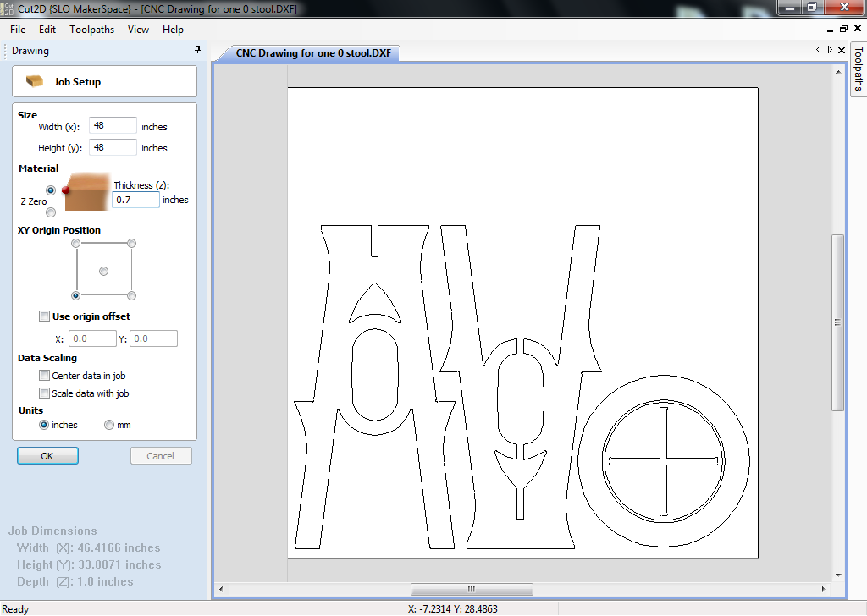Click the MDI minimize icon beside the menu bar
This screenshot has height=616, width=867.
click(x=831, y=30)
